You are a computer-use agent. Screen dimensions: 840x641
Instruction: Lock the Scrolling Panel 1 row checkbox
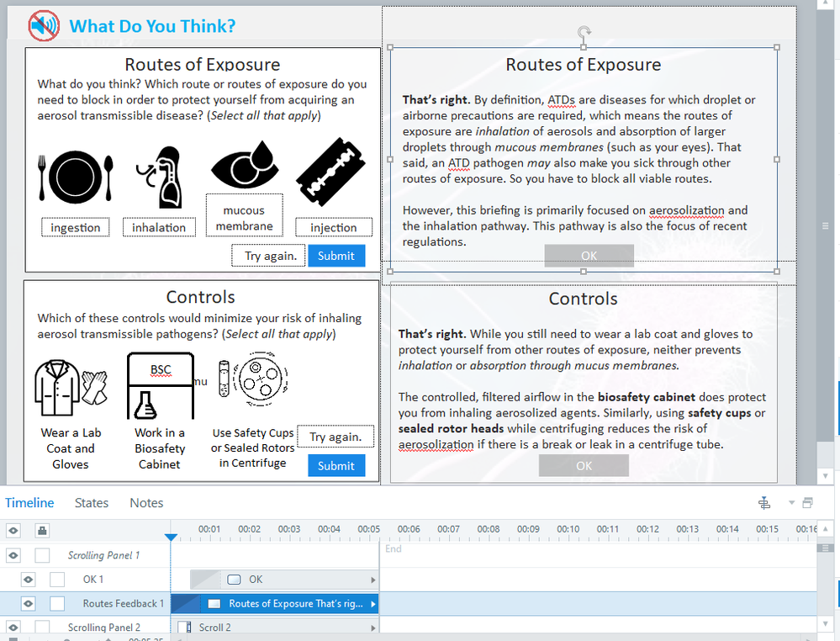pos(42,555)
